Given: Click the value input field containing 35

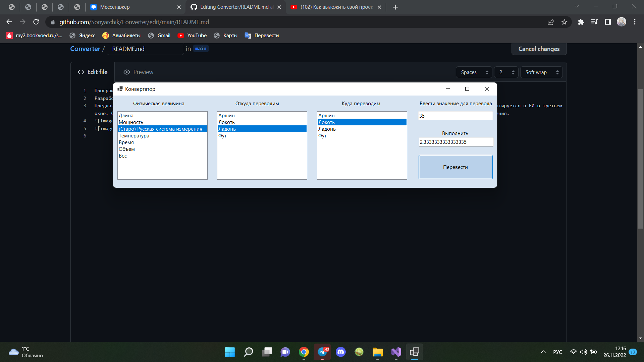Looking at the screenshot, I should 455,116.
